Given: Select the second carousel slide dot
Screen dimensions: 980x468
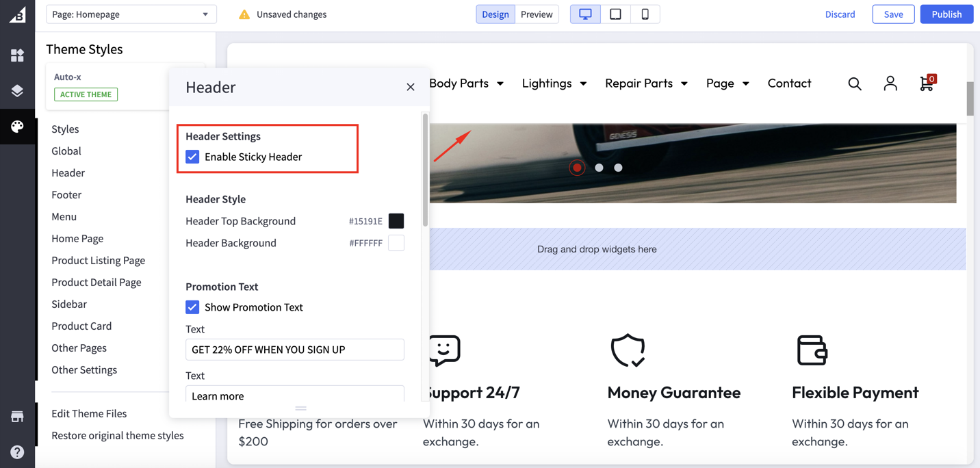Looking at the screenshot, I should click(599, 168).
